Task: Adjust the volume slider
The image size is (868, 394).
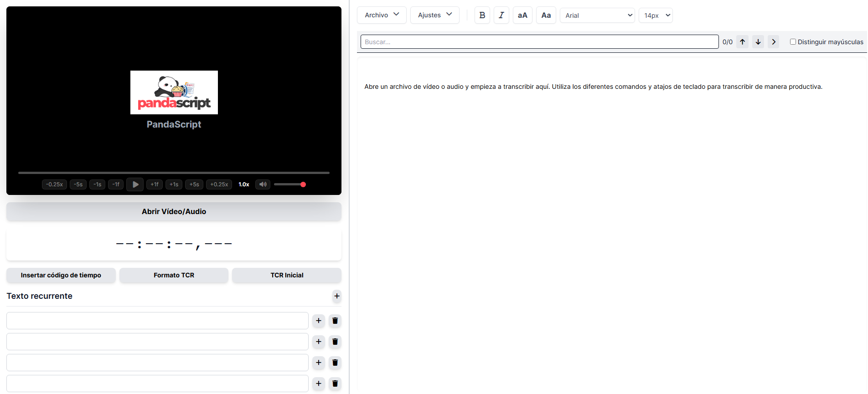Action: [289, 184]
